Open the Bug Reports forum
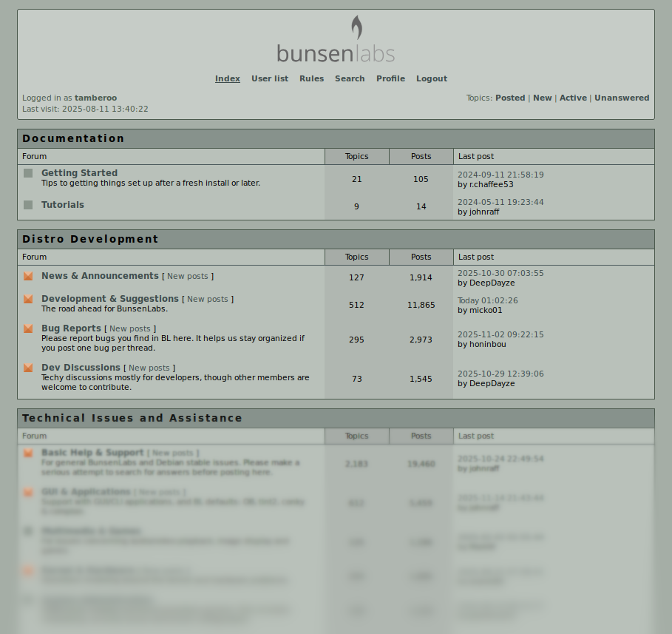The height and width of the screenshot is (634, 672). [x=71, y=328]
